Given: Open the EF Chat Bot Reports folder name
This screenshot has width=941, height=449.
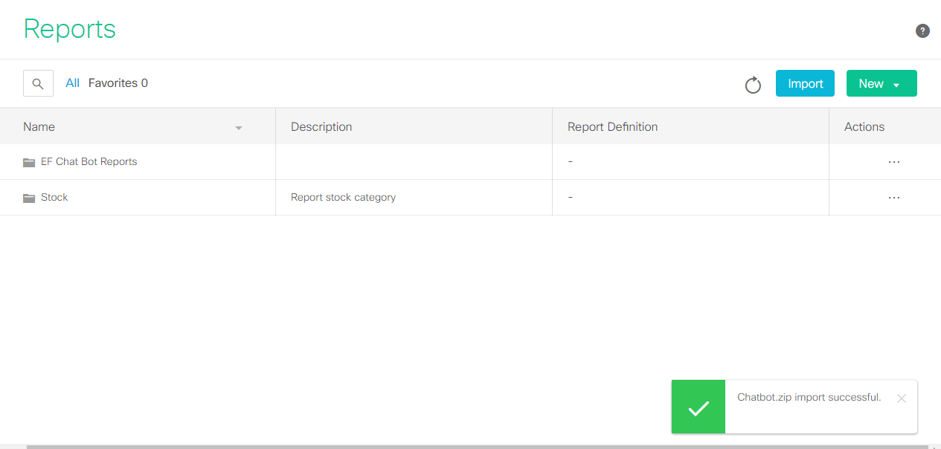Looking at the screenshot, I should (x=88, y=162).
